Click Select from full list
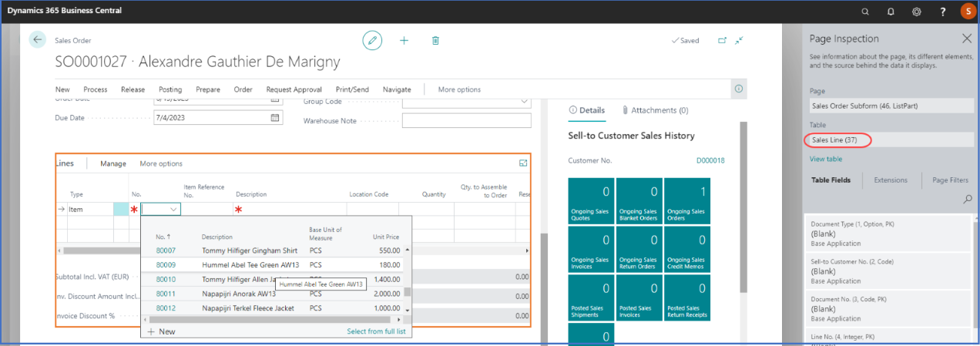Viewport: 980px width, 346px height. coord(377,331)
